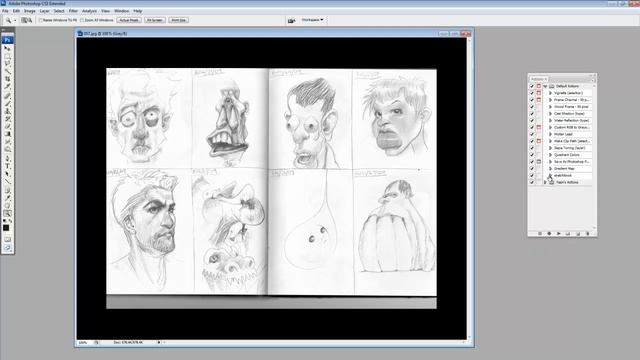Image resolution: width=640 pixels, height=360 pixels.
Task: Expand the sketchbook action steps
Action: point(550,176)
